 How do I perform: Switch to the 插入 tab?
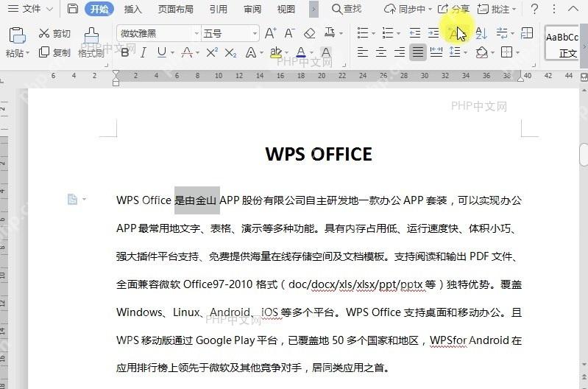tap(132, 9)
